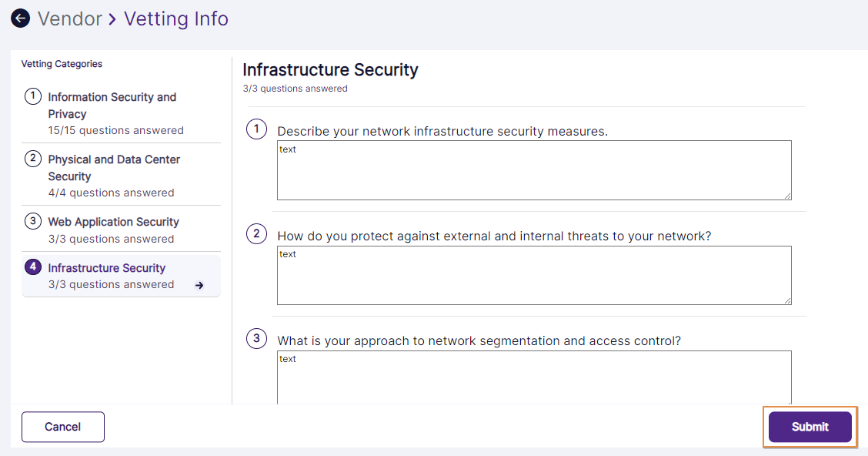Cancel the vetting form
Image resolution: width=868 pixels, height=456 pixels.
tap(62, 427)
